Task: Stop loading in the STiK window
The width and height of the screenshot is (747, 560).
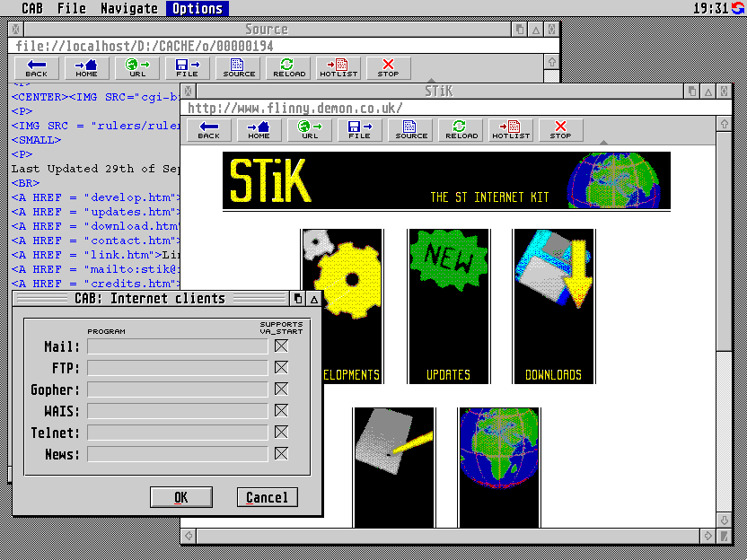Action: click(x=561, y=130)
